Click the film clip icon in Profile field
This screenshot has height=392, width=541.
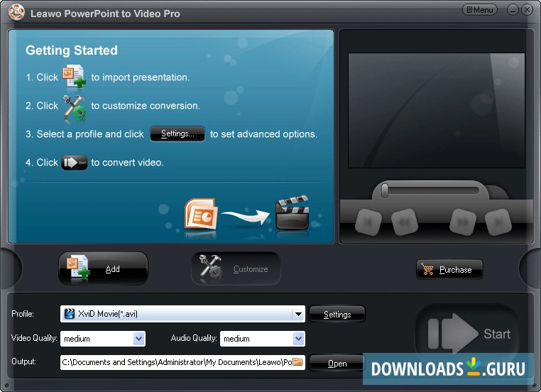70,314
